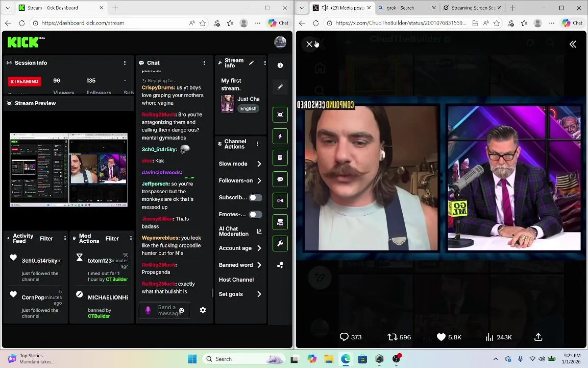The width and height of the screenshot is (588, 368).
Task: Toggle Emotes-only chat switch
Action: (255, 215)
